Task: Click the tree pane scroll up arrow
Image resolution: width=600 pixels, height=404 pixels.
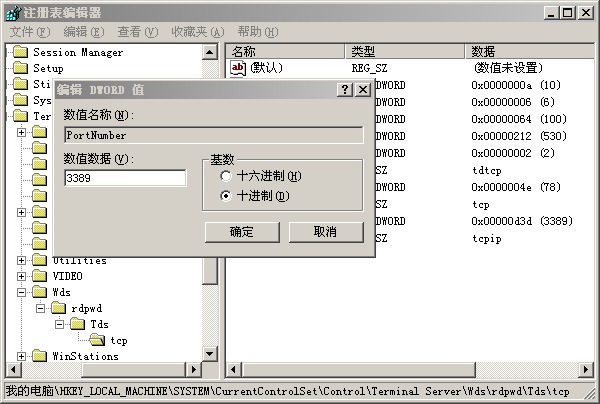Action: tap(210, 52)
